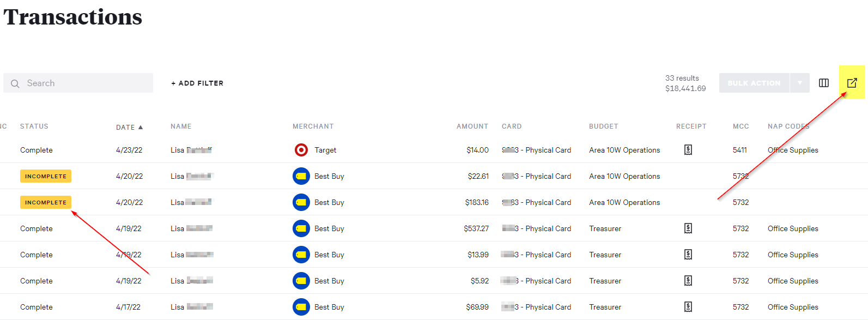View receipt for $13.99 Best Buy transaction
This screenshot has height=320, width=868.
point(688,255)
